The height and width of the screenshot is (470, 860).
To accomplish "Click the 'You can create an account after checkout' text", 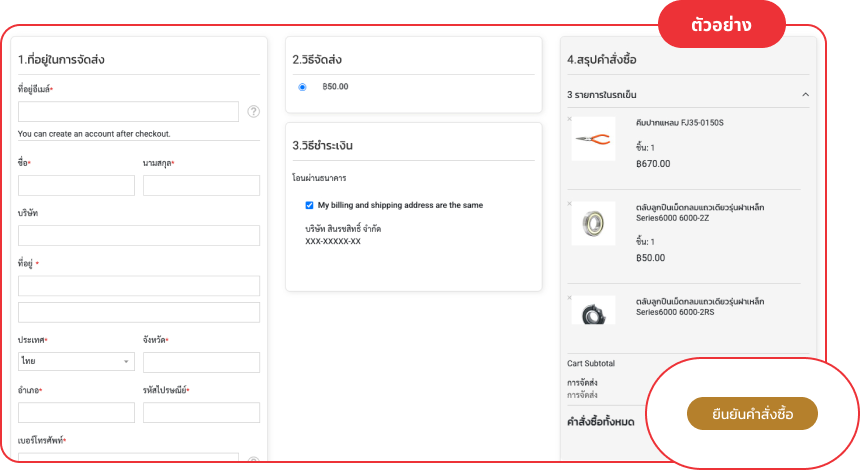I will point(94,134).
